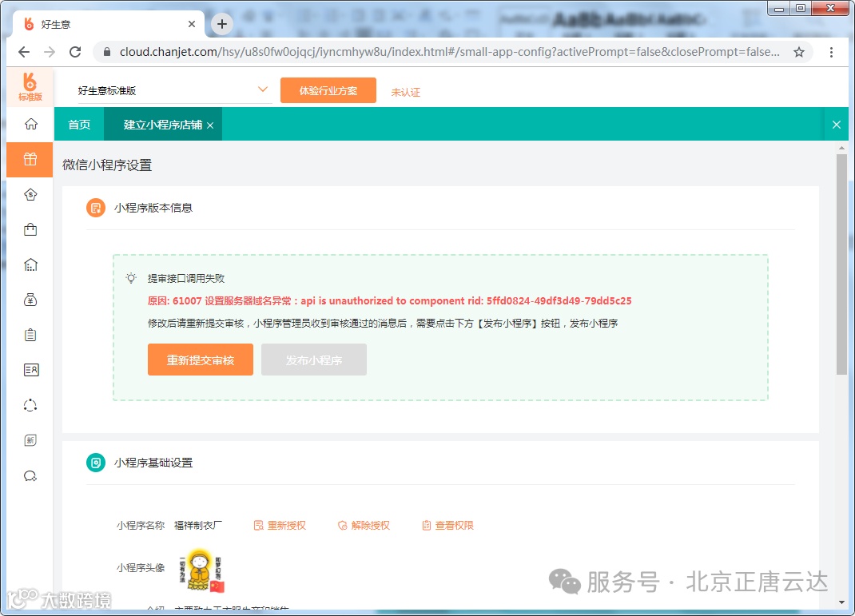This screenshot has height=616, width=855.
Task: Open the house-with-dollar sidebar icon
Action: [30, 195]
